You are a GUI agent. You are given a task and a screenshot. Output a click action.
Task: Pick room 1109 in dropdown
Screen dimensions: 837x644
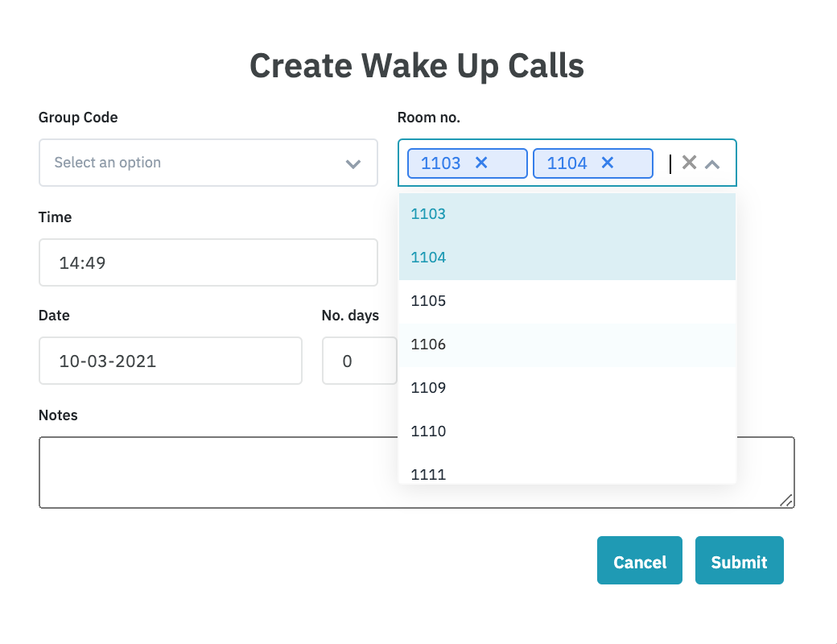tap(567, 388)
